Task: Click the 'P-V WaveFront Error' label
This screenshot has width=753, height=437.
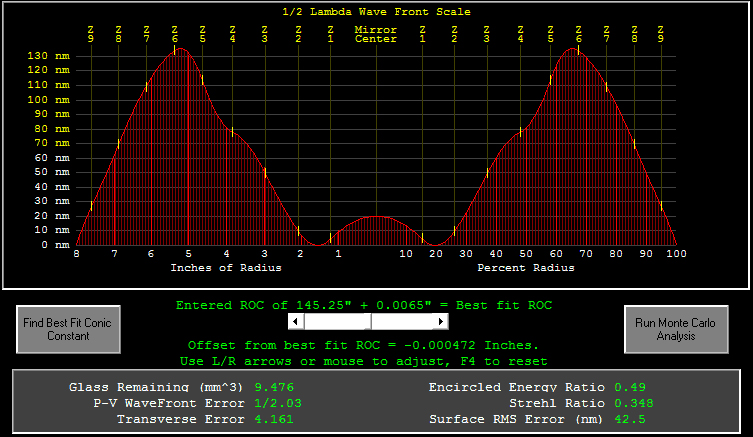Action: click(x=169, y=403)
